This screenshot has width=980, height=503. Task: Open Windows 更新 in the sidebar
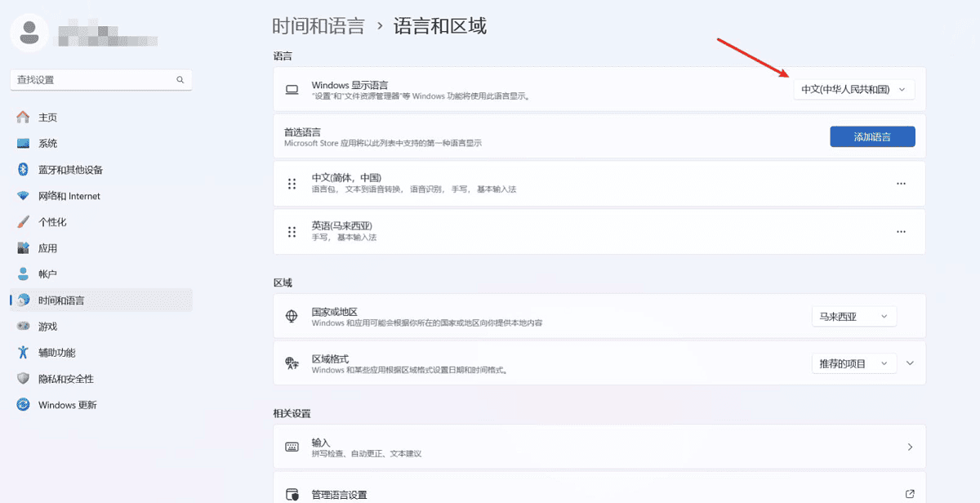101,405
